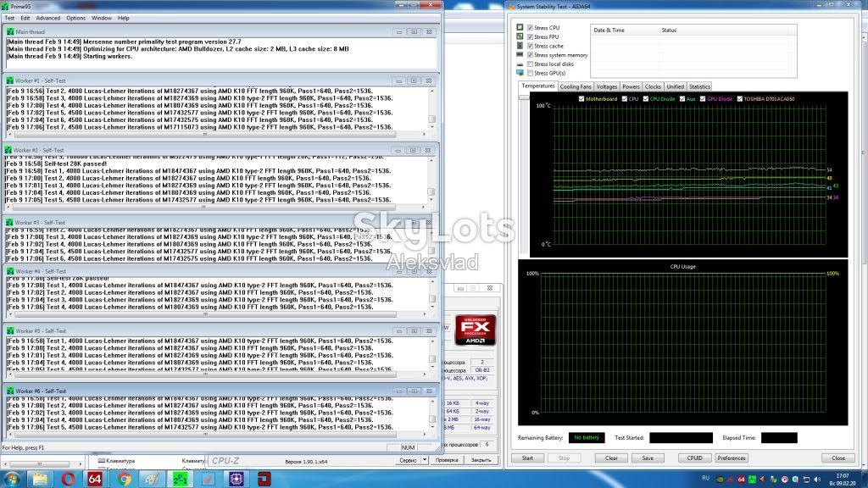Viewport: 868px width, 488px height.
Task: Uncheck the Stress CPU checkbox
Action: click(x=531, y=28)
